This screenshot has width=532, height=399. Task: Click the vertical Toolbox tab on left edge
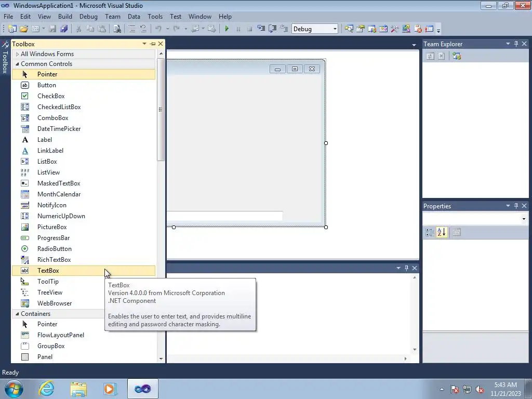pos(5,57)
